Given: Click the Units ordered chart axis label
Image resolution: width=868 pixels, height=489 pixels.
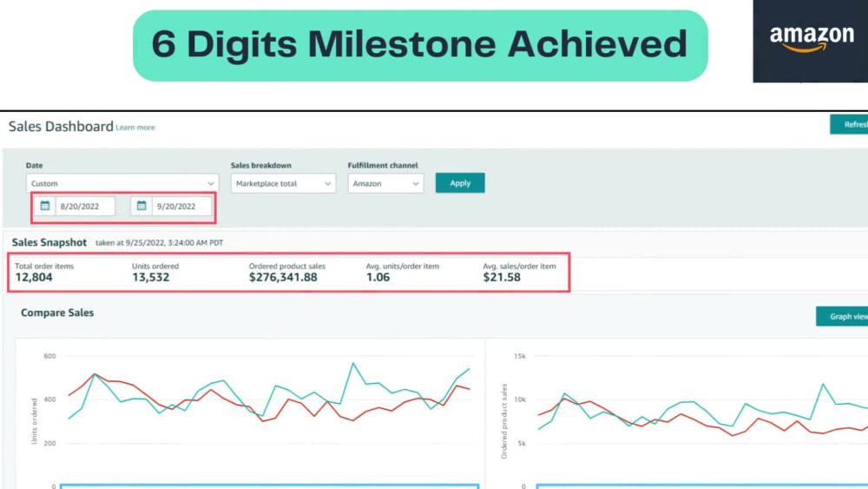Looking at the screenshot, I should 35,421.
